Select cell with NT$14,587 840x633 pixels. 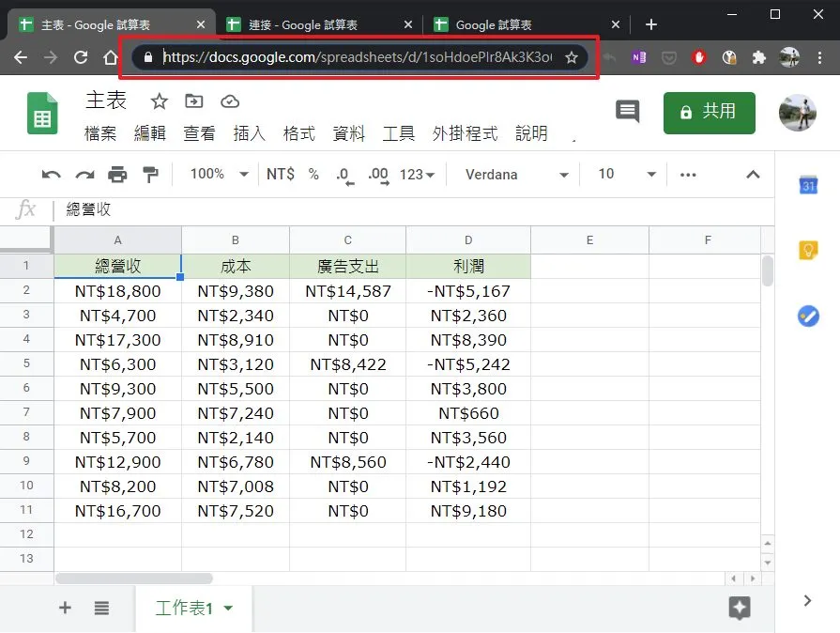tap(347, 291)
